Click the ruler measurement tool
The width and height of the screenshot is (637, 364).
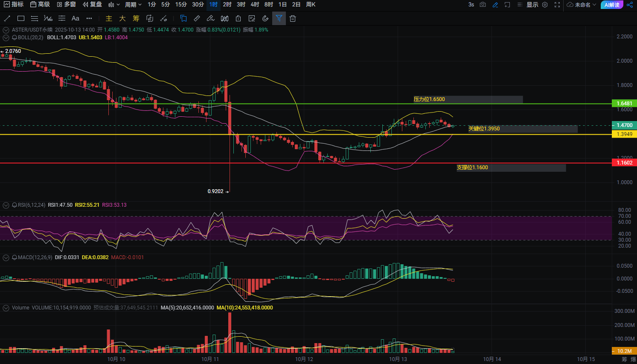pos(197,18)
